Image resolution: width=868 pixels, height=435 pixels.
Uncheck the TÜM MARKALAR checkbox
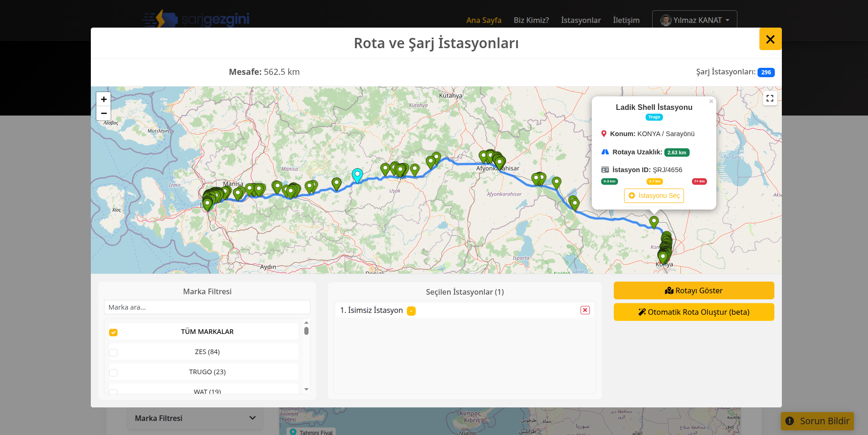coord(113,333)
